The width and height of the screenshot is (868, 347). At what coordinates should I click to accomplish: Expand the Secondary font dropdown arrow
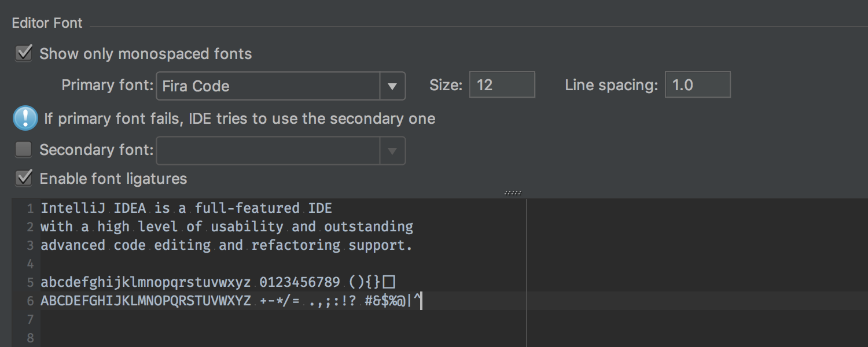[x=392, y=151]
